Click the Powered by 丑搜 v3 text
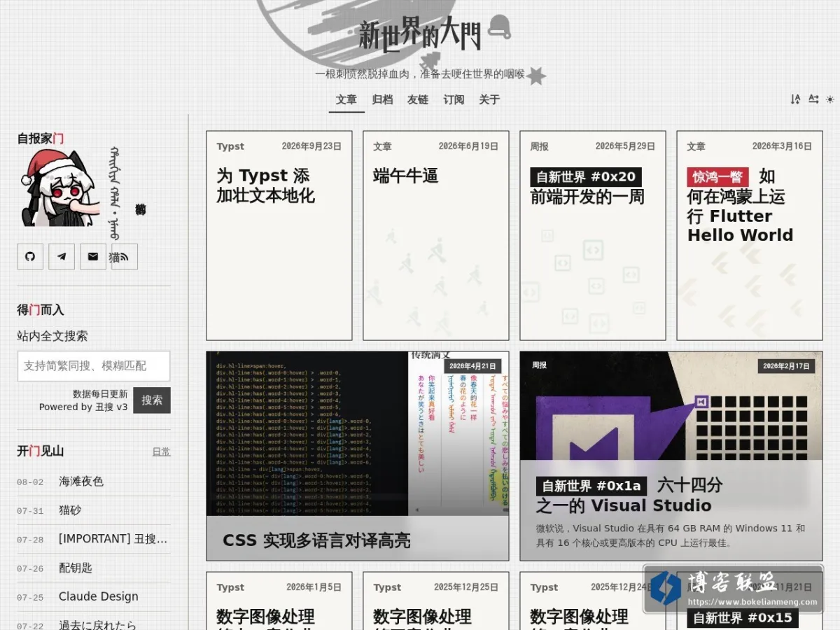Viewport: 840px width, 630px height. pyautogui.click(x=83, y=407)
